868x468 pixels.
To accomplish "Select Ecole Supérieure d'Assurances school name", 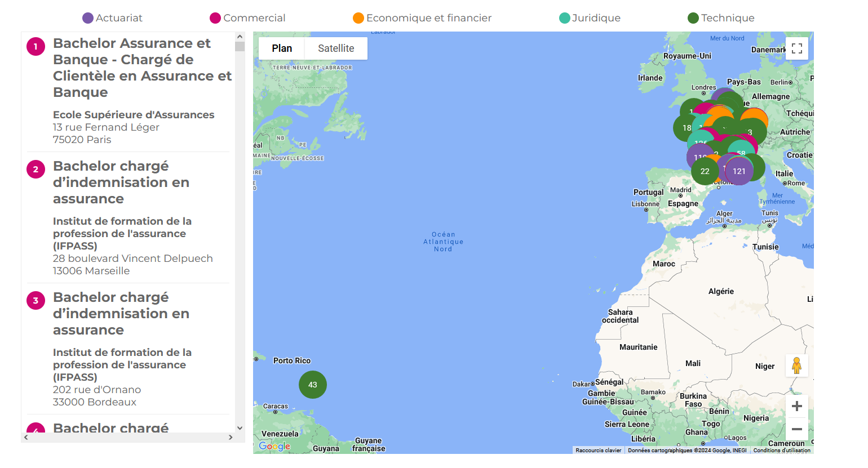I will pyautogui.click(x=134, y=115).
